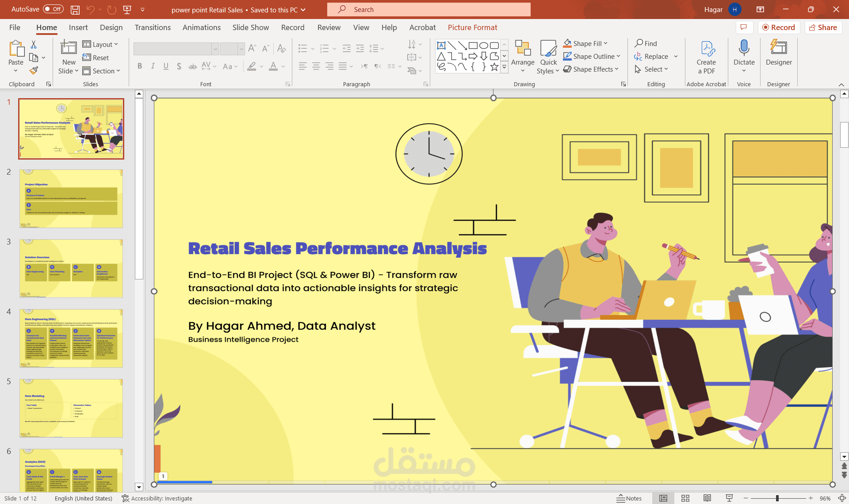
Task: Switch to Slide Sorter view
Action: (x=685, y=498)
